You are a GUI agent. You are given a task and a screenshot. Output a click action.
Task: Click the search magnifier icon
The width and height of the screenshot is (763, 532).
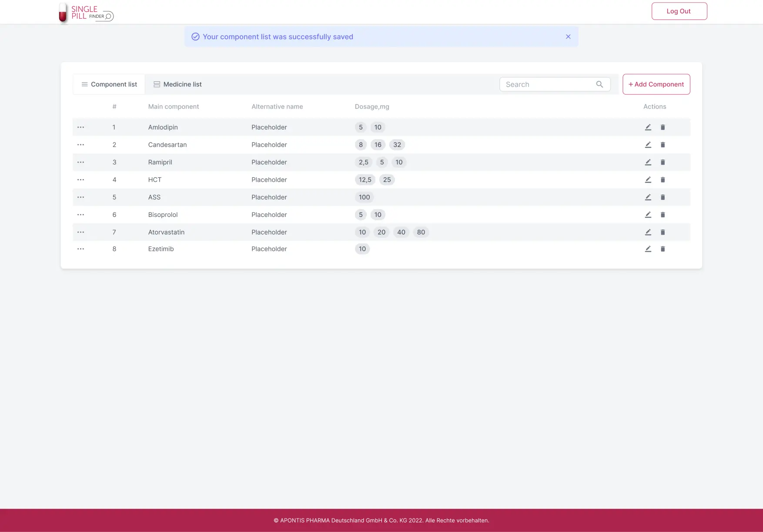coord(599,84)
